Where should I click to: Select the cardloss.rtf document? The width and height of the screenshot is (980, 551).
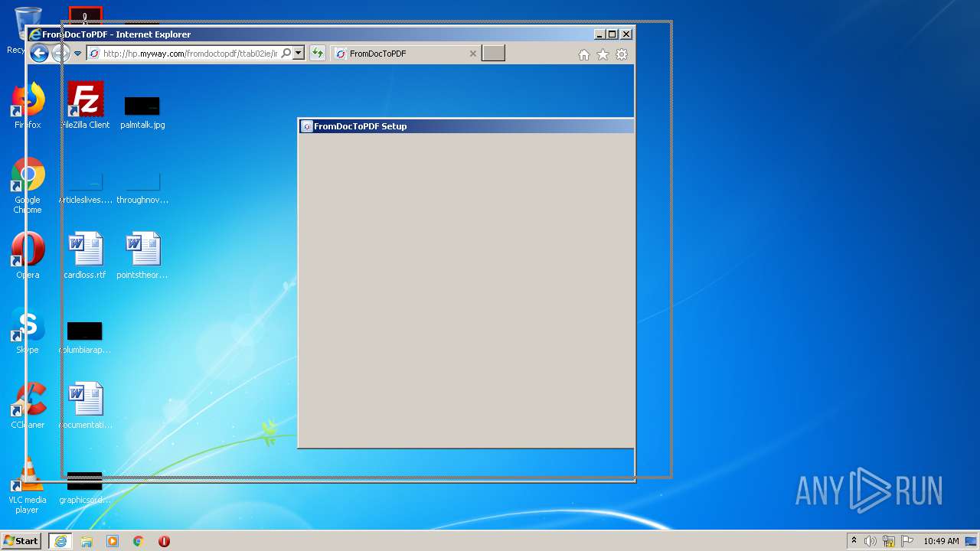(85, 256)
